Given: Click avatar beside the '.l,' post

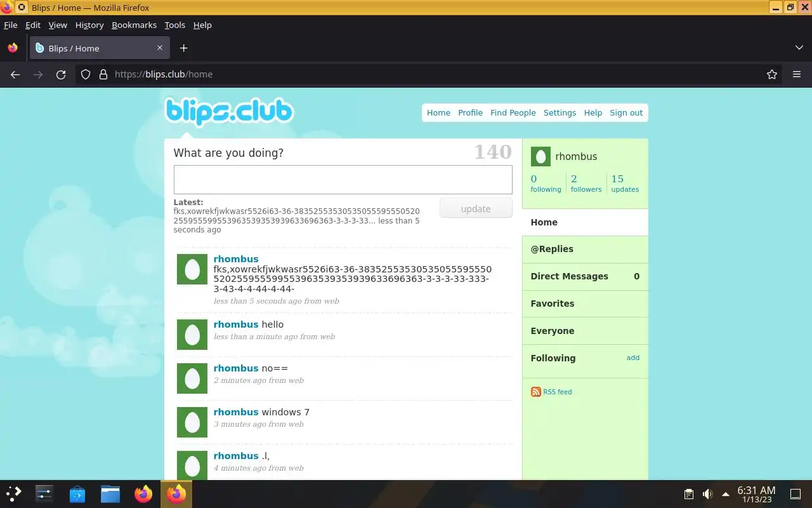Looking at the screenshot, I should (x=192, y=465).
